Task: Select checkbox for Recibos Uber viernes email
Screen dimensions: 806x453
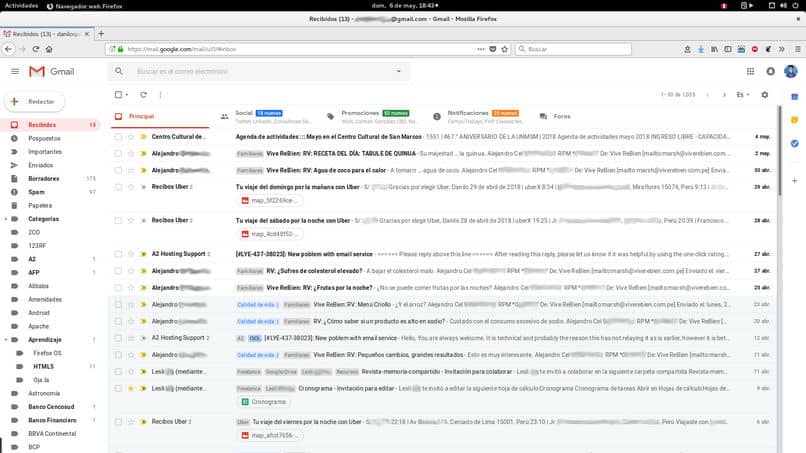Action: point(118,422)
